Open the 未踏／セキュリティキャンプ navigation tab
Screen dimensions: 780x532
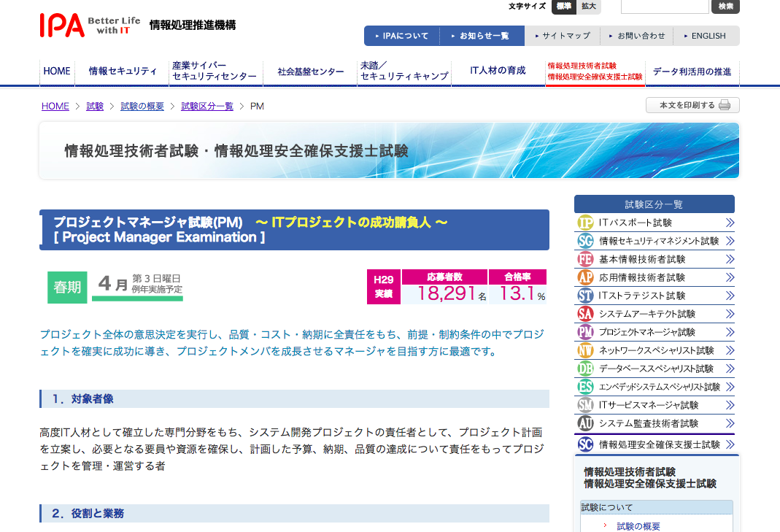pyautogui.click(x=404, y=72)
